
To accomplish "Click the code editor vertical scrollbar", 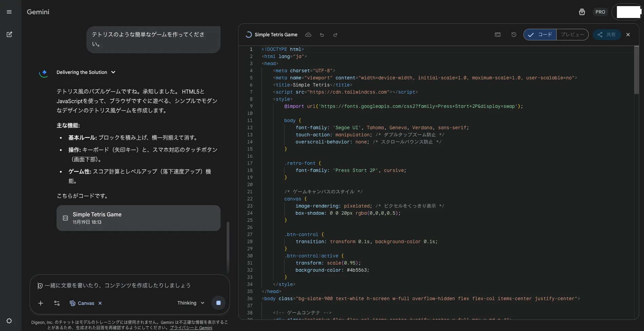I will tap(636, 70).
